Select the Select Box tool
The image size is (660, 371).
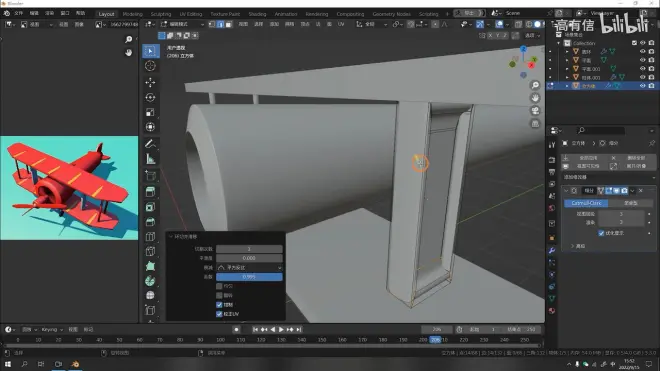(150, 51)
